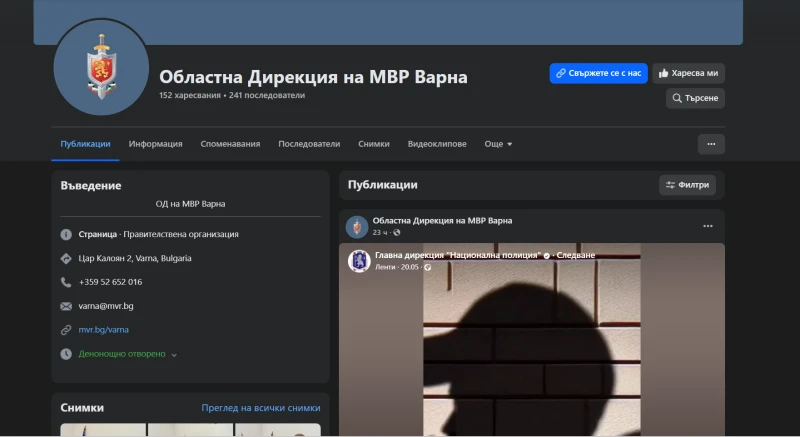This screenshot has height=437, width=800.
Task: Open the mvr.bg/varna website link
Action: pyautogui.click(x=104, y=330)
